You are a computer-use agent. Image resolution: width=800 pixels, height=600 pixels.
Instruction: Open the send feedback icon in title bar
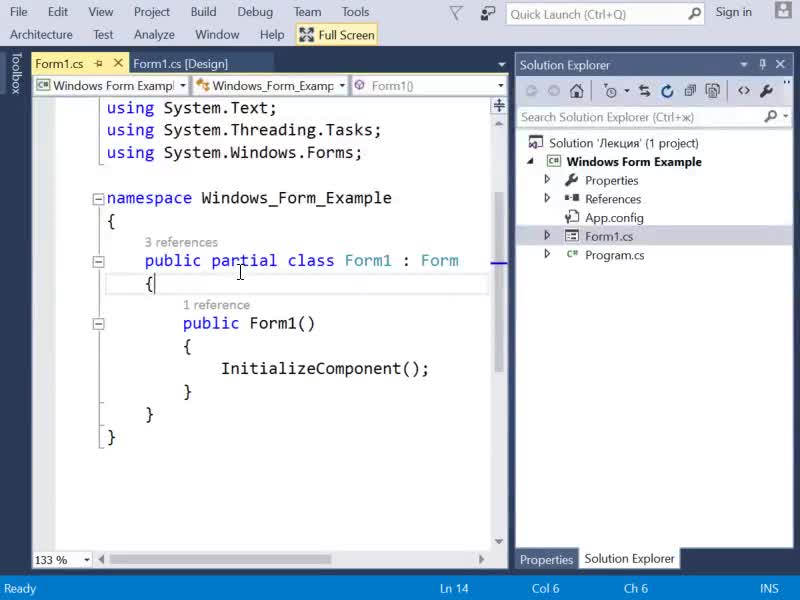[x=488, y=13]
